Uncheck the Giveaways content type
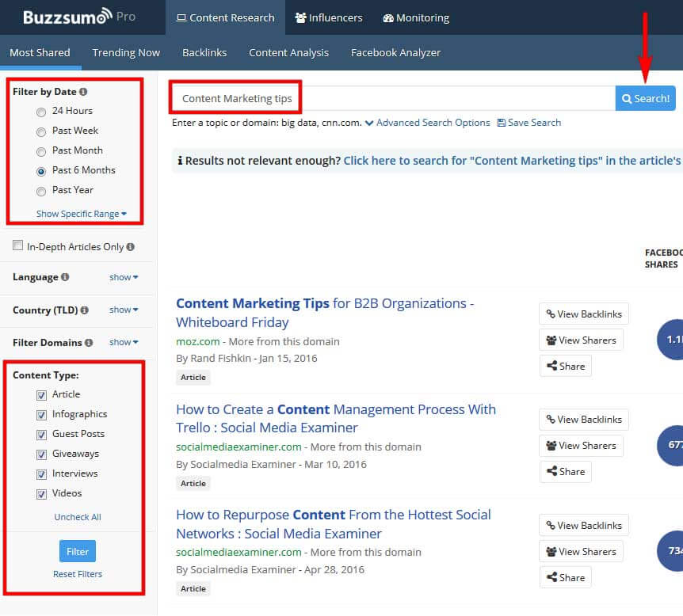 click(41, 454)
